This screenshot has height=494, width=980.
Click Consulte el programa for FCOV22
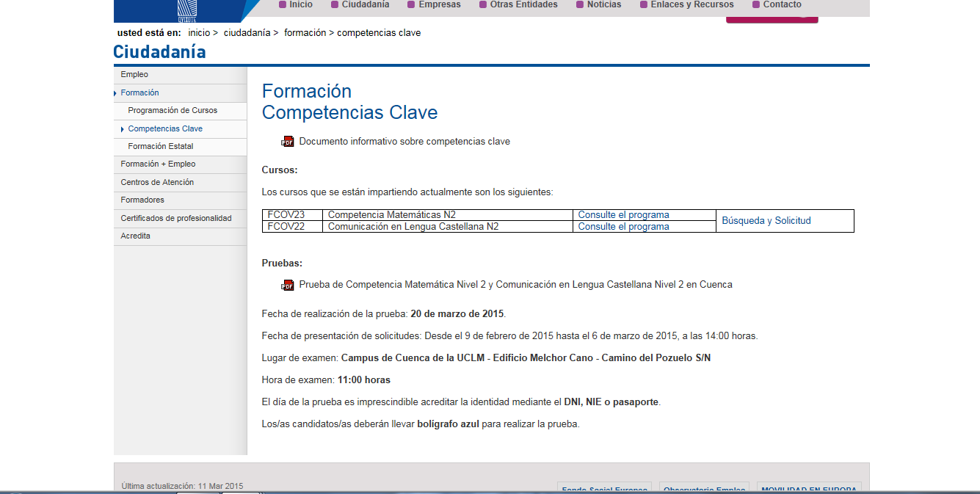[x=623, y=227]
